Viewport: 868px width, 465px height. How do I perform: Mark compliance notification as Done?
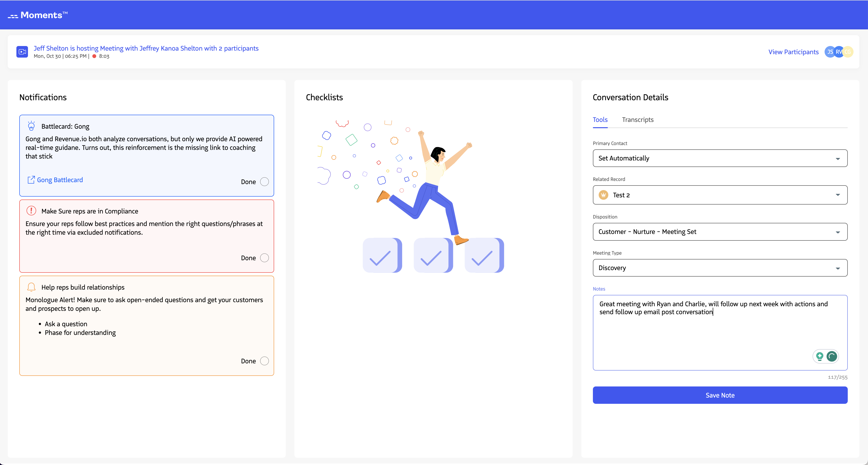(264, 258)
